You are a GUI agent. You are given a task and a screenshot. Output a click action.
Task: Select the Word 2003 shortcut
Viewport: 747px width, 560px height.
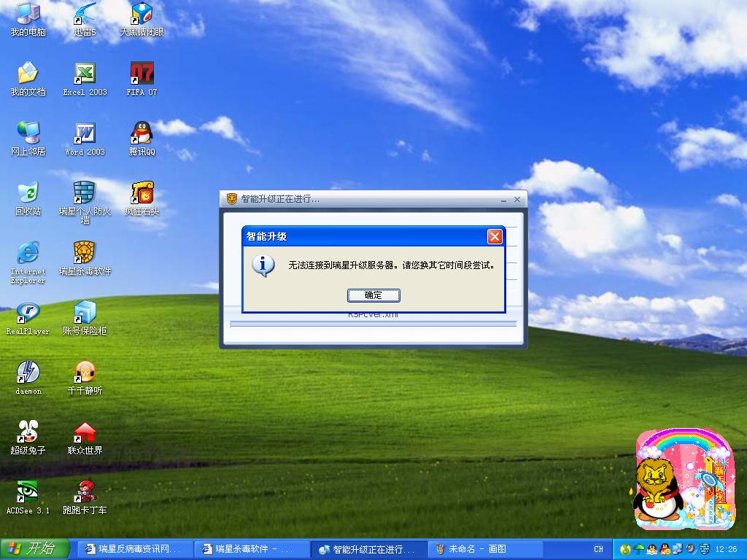(85, 139)
